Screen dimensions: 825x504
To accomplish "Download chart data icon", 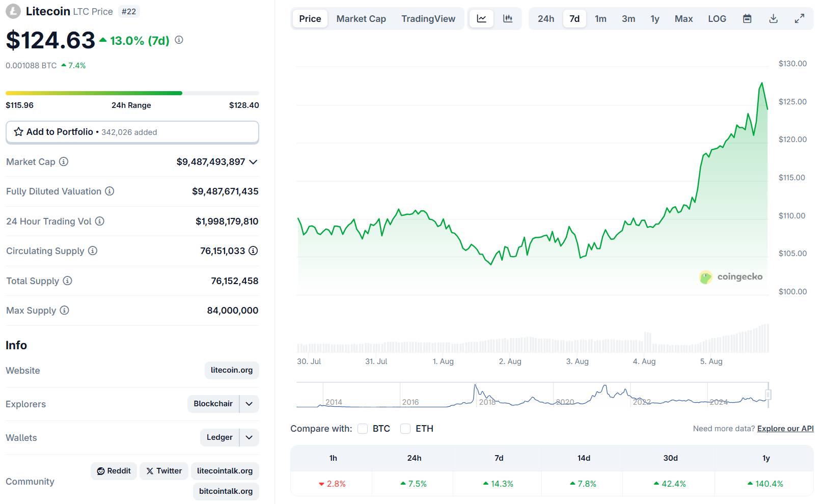I will 773,19.
